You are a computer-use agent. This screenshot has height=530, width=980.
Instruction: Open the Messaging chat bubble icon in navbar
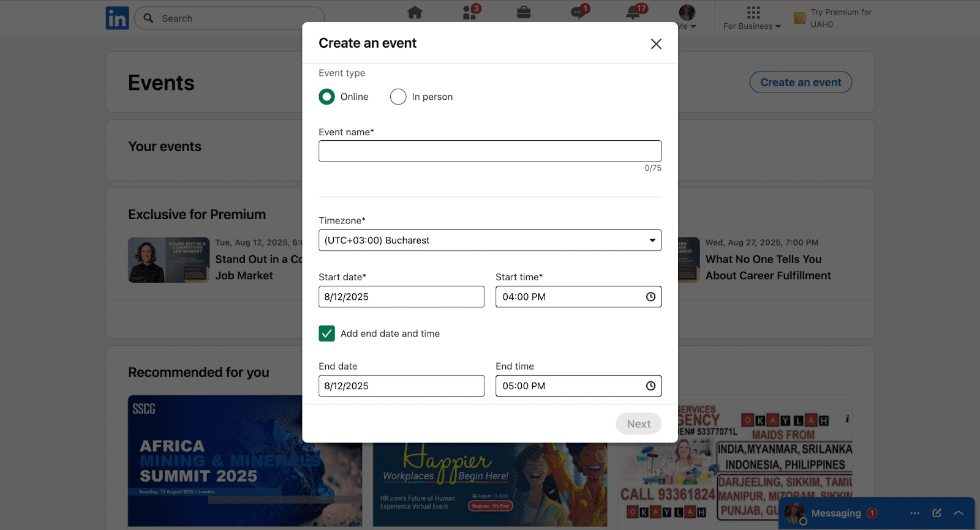[578, 12]
